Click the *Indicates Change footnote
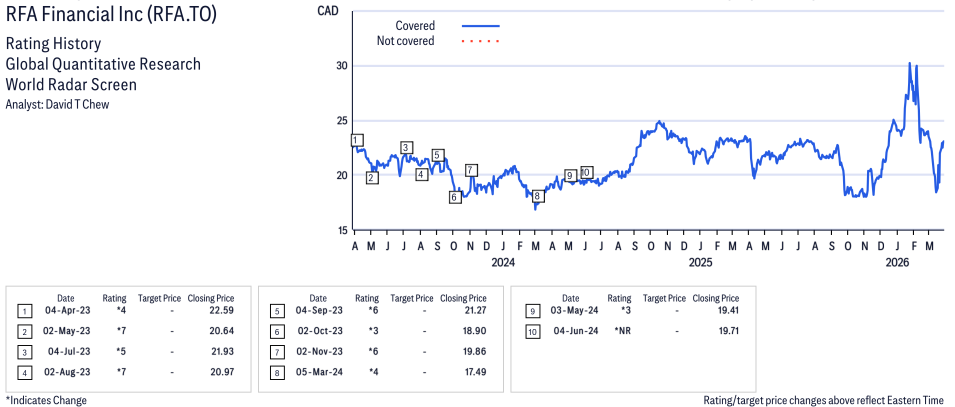The image size is (955, 407). pyautogui.click(x=46, y=400)
